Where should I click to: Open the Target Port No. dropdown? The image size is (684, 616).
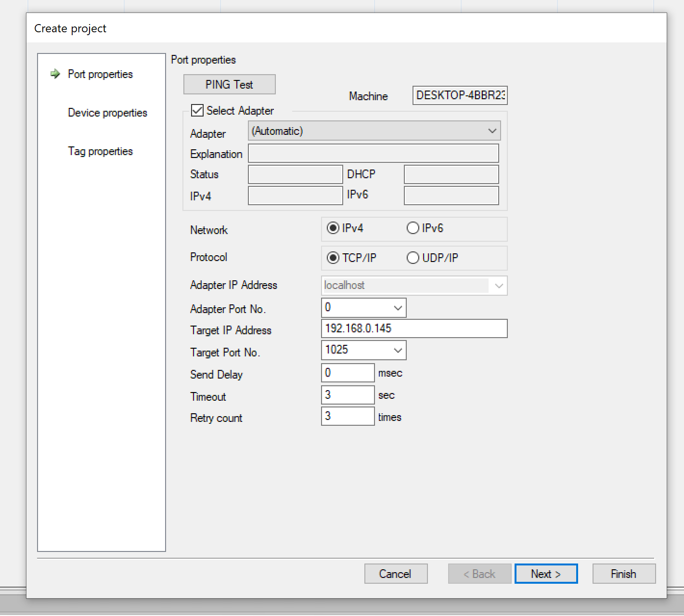tap(398, 351)
